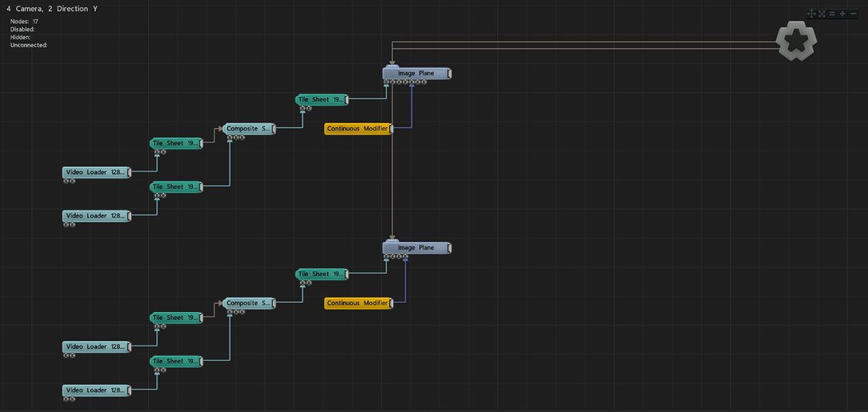Select the third Tile Sheet in the left column
868x412 pixels.
tap(176, 317)
